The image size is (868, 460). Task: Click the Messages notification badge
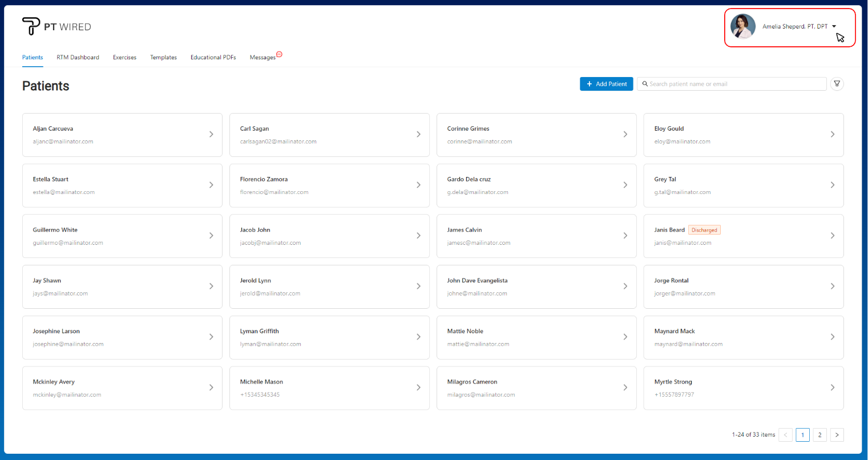coord(279,55)
